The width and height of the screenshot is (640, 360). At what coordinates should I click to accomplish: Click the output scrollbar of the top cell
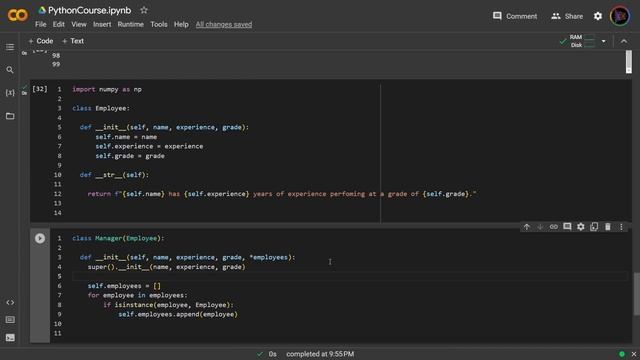pyautogui.click(x=629, y=62)
